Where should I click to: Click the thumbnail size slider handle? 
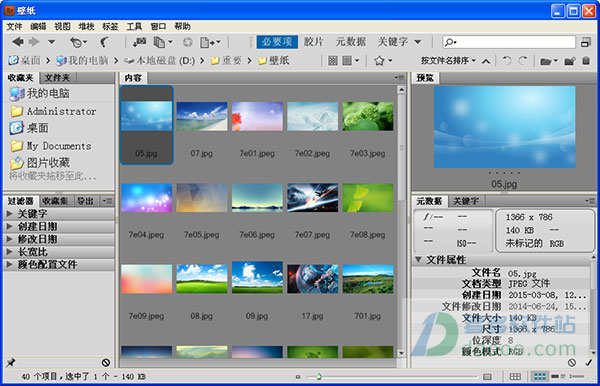coord(318,377)
